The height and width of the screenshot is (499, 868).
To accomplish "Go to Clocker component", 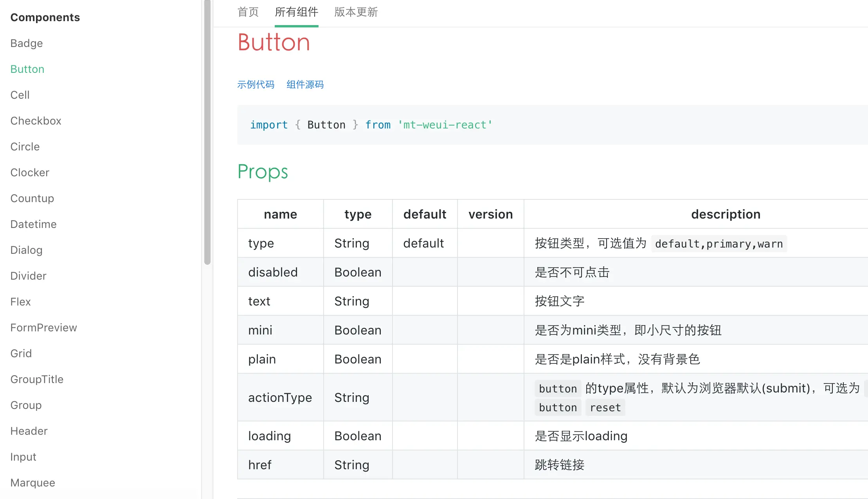I will [x=30, y=172].
